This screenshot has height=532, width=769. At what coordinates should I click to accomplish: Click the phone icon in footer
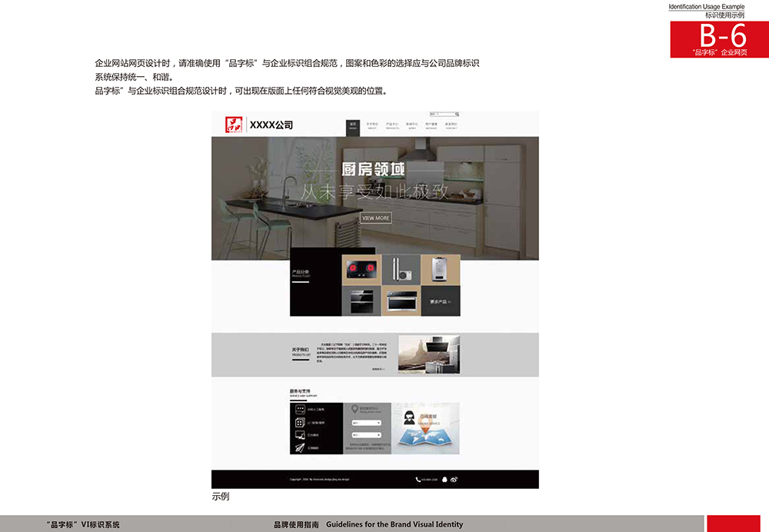pos(418,479)
